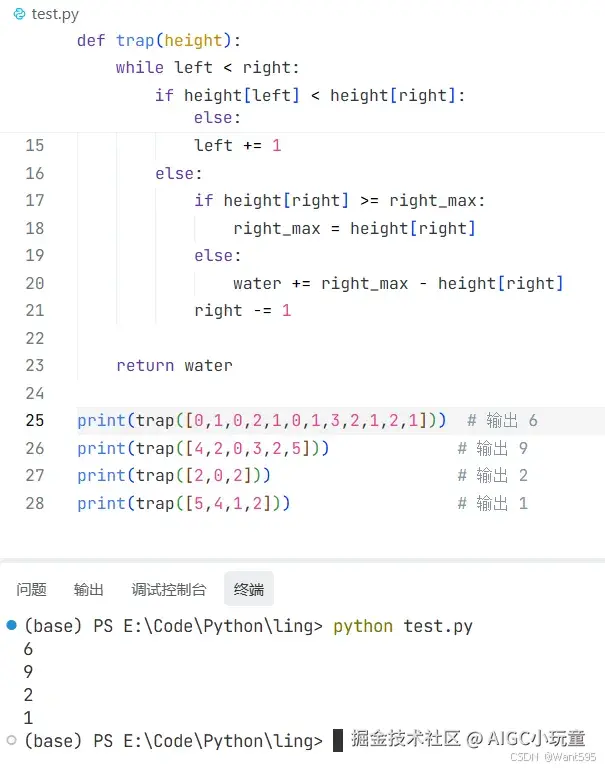Click the 'else:' on line 19

click(218, 255)
